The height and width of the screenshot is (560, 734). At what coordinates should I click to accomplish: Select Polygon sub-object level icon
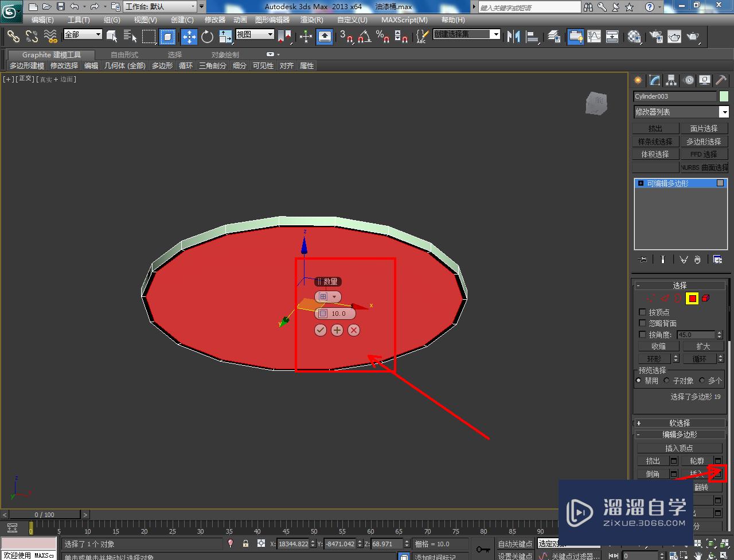(692, 298)
